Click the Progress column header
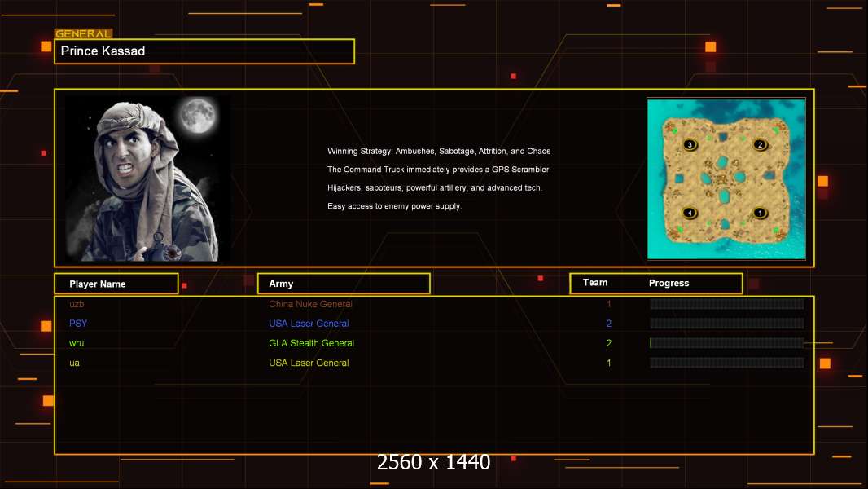Viewport: 868px width, 489px height. point(669,284)
